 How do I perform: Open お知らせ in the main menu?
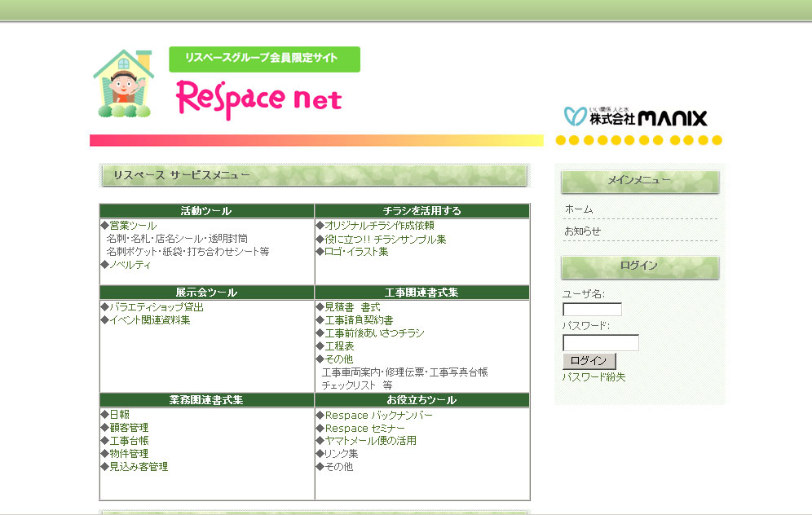[x=583, y=231]
